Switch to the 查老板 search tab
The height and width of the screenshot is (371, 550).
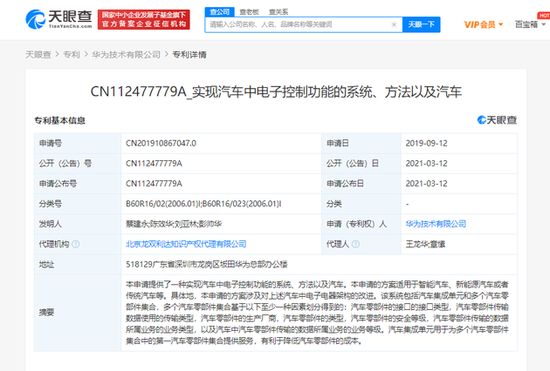[x=249, y=12]
